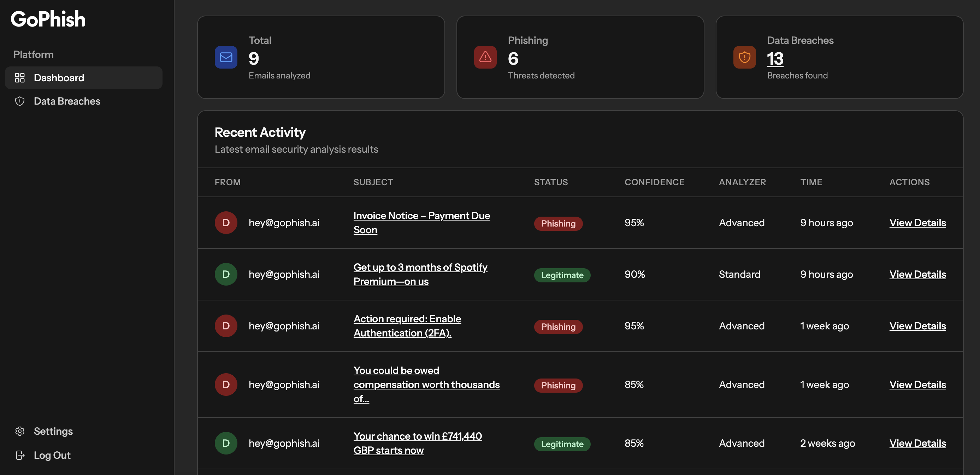Open the £741,440 GBP prize email subject
The width and height of the screenshot is (980, 475).
pyautogui.click(x=417, y=442)
